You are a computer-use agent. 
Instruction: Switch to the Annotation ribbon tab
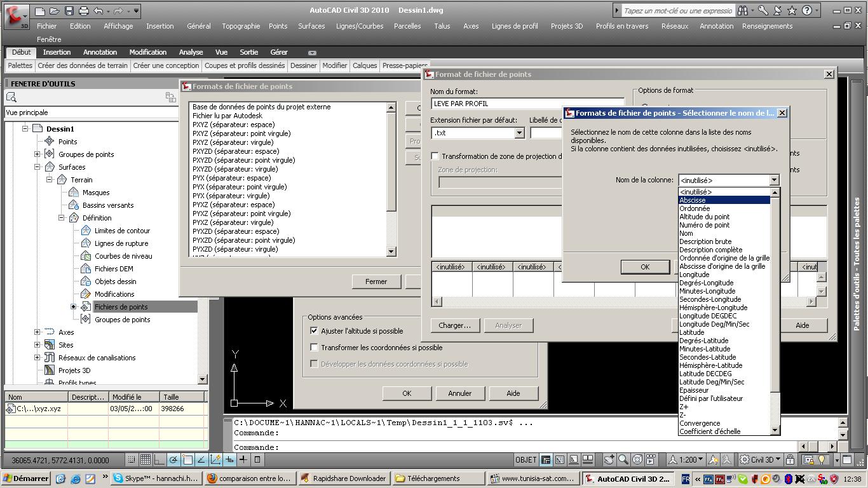click(x=100, y=52)
